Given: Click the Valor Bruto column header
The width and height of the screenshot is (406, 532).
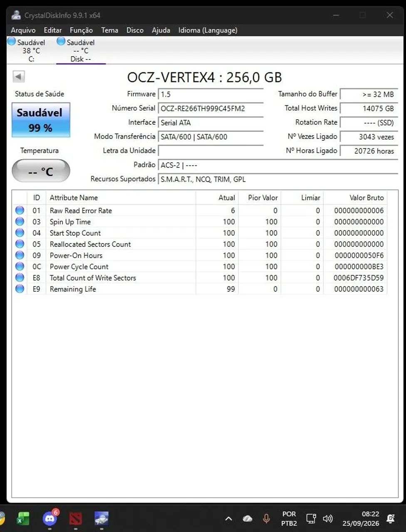Looking at the screenshot, I should 355,198.
